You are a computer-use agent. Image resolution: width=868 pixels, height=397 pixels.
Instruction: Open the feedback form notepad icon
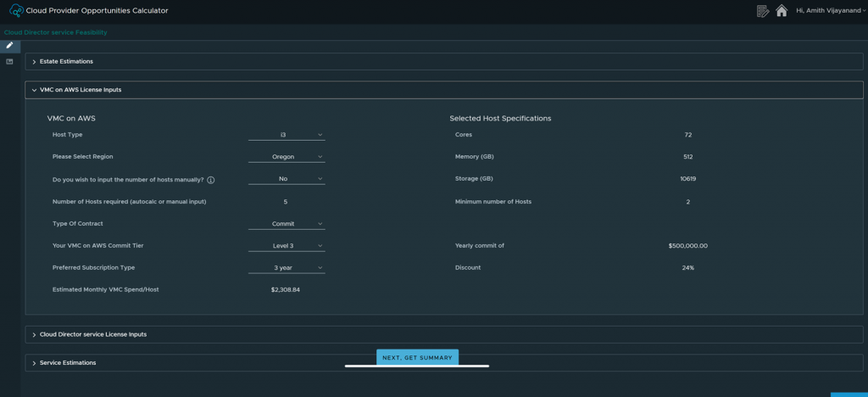[763, 11]
